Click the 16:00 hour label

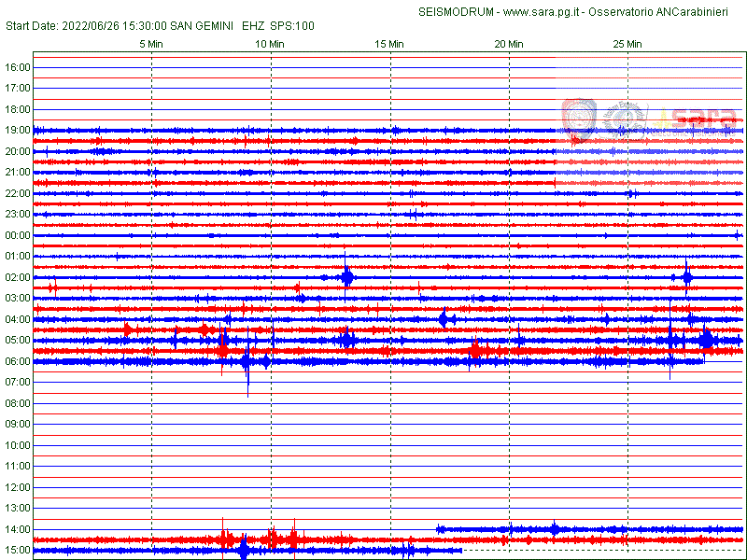tap(18, 67)
